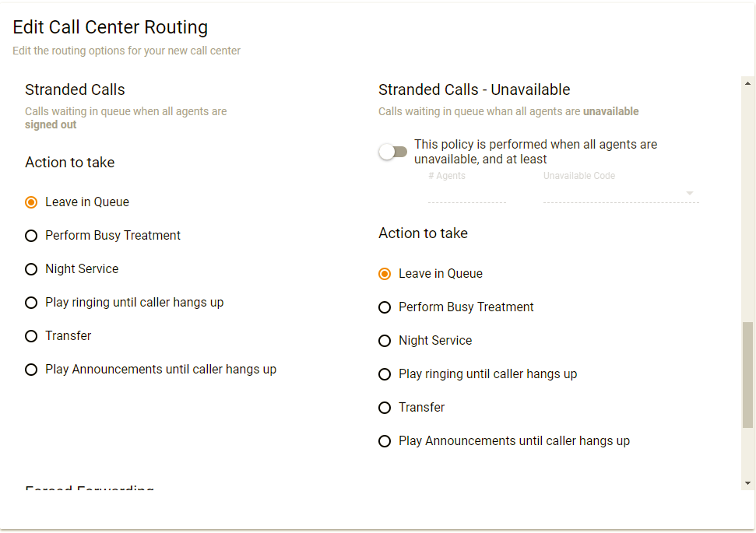Open the Unavailable Code dropdown
The width and height of the screenshot is (756, 533).
click(615, 194)
